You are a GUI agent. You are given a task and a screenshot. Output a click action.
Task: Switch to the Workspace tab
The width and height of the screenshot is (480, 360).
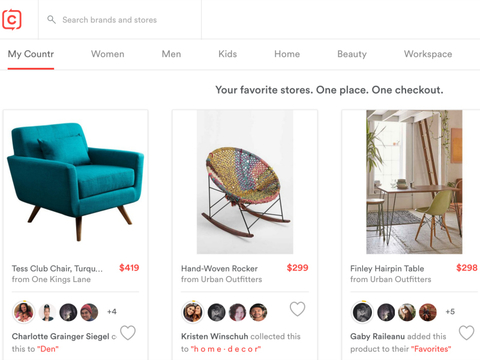(428, 54)
